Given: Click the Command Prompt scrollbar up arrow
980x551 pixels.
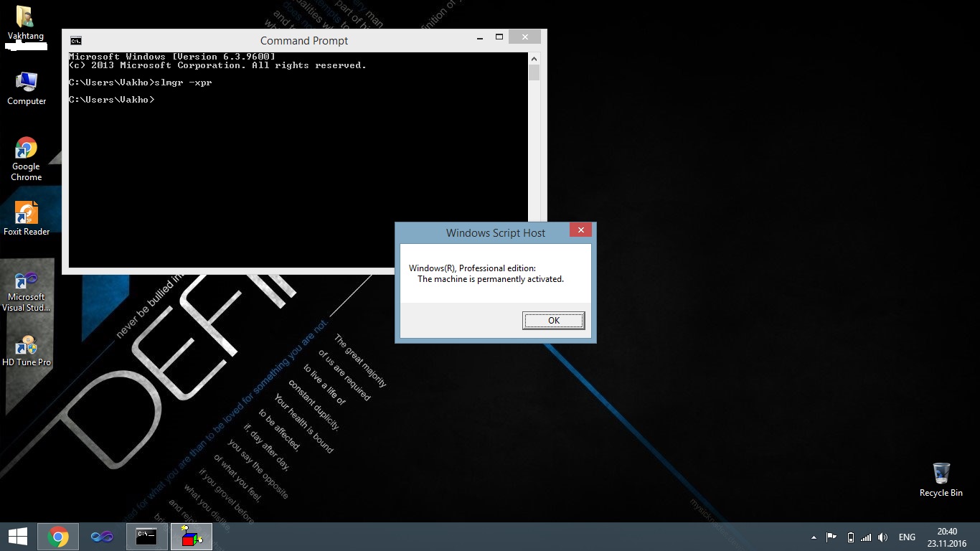Looking at the screenshot, I should point(534,58).
